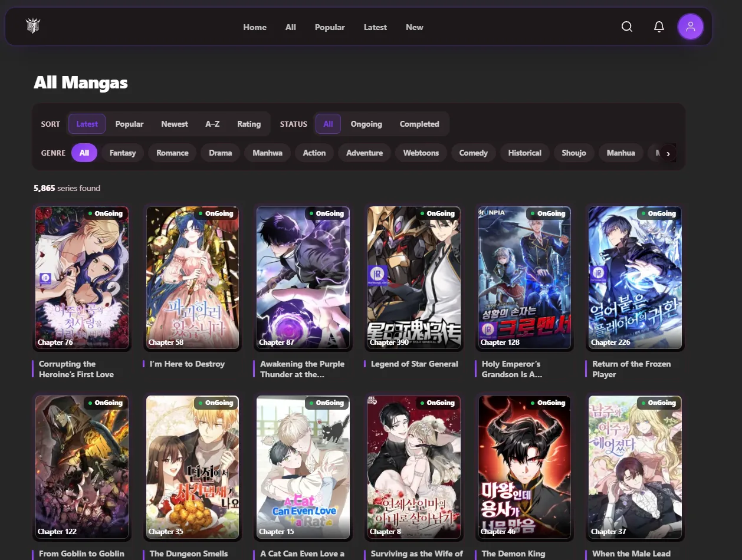Filter by Shoujo genre
Viewport: 742px width, 560px height.
click(574, 153)
